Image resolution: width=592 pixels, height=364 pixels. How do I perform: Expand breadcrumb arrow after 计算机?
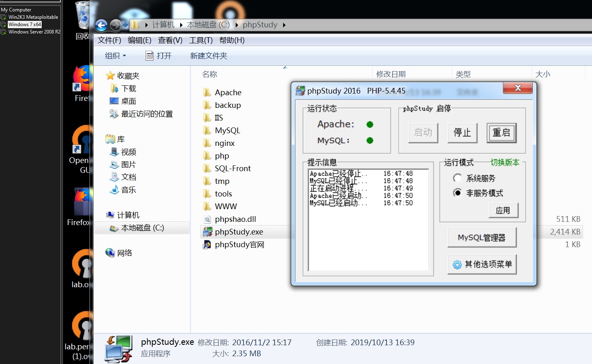click(x=181, y=25)
